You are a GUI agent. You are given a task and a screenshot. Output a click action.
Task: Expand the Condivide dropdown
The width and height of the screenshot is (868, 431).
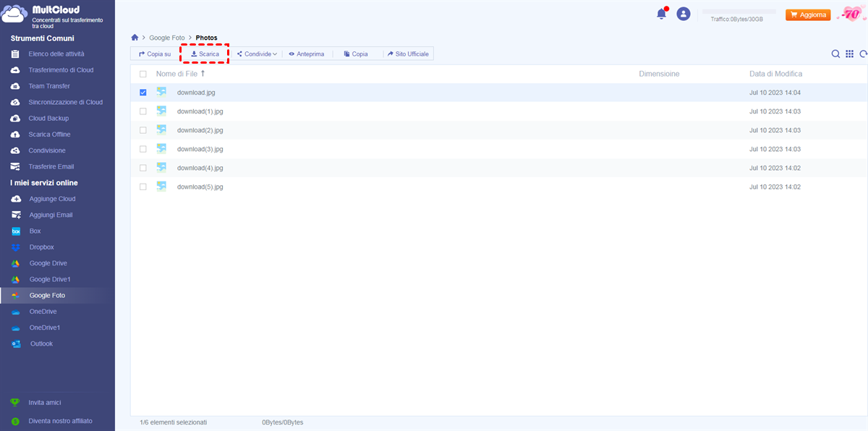[x=257, y=54]
